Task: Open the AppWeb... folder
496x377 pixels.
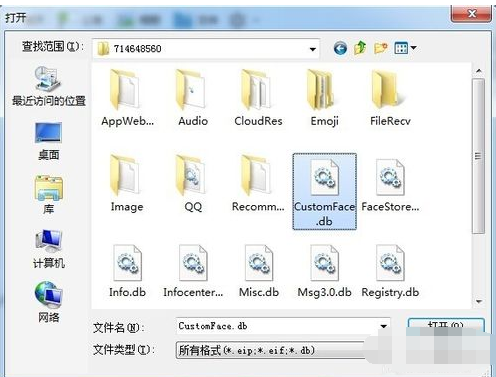Action: [127, 98]
